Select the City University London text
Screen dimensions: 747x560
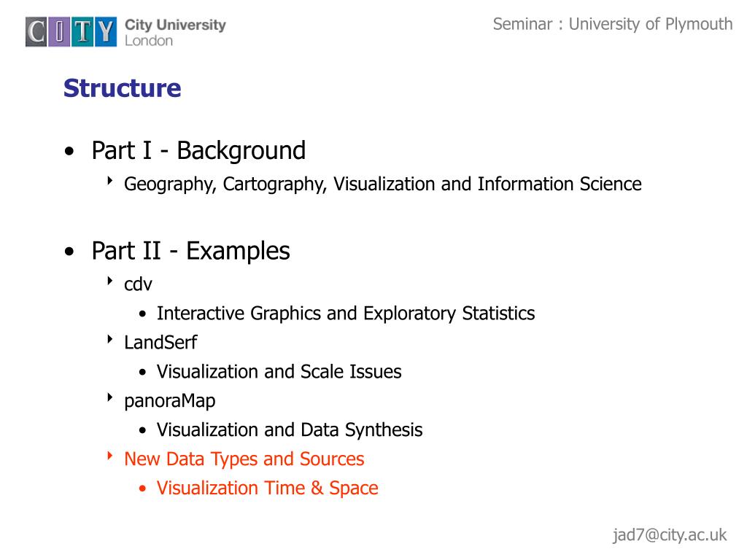[x=175, y=32]
